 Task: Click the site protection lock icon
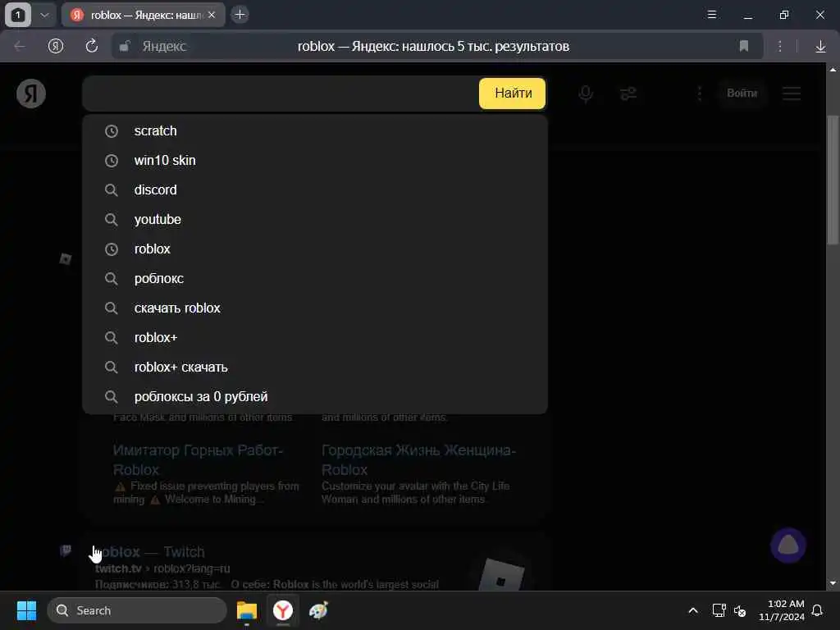(125, 46)
